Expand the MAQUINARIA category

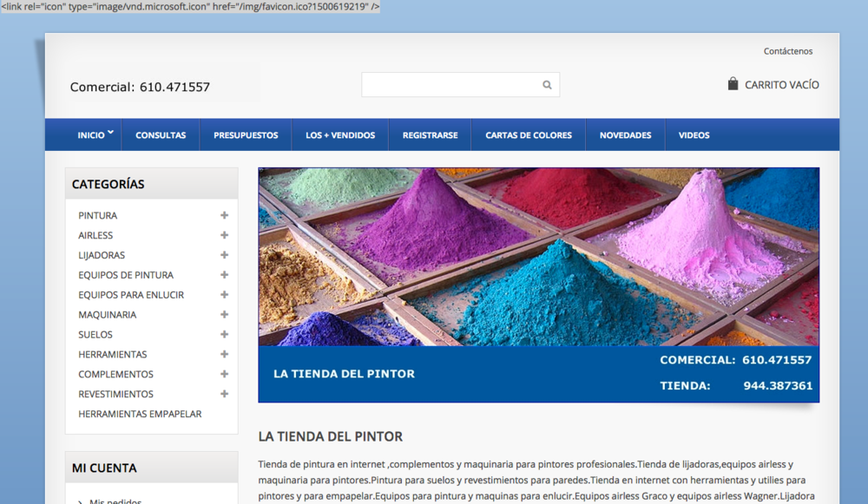click(x=224, y=314)
